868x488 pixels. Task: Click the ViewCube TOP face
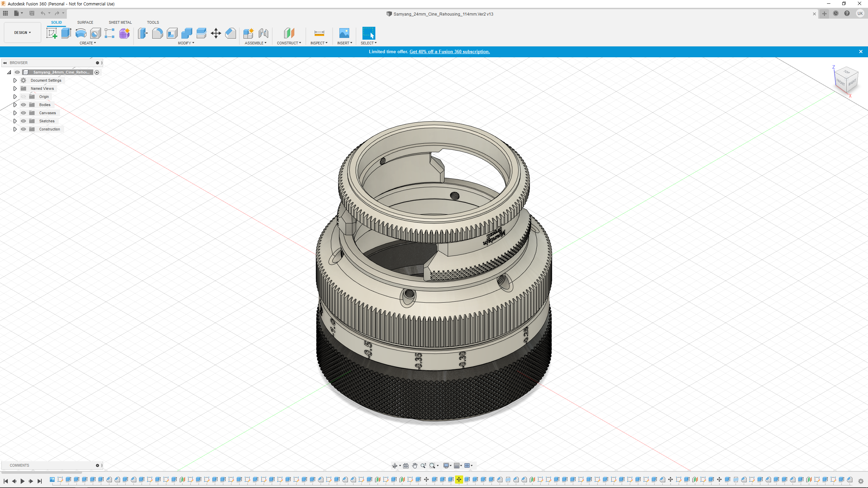tap(847, 72)
